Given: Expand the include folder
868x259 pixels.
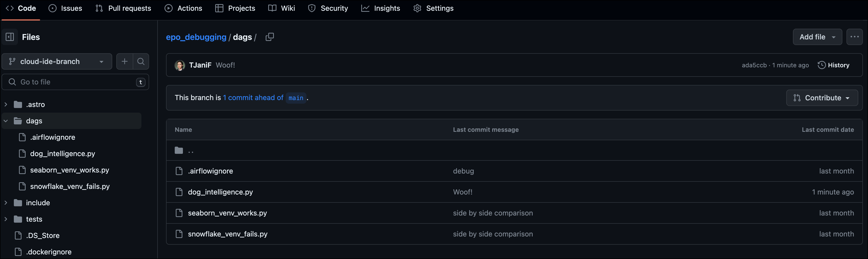Looking at the screenshot, I should tap(6, 202).
